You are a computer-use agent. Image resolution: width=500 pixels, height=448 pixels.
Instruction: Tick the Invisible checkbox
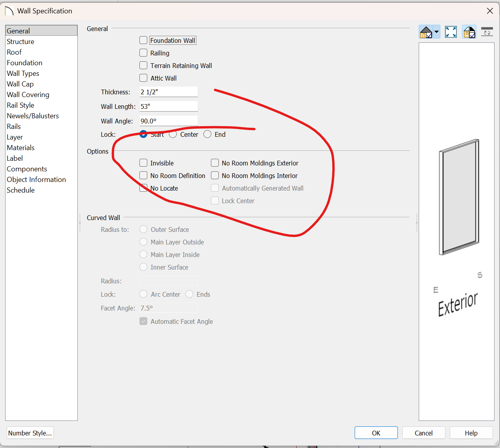[143, 163]
